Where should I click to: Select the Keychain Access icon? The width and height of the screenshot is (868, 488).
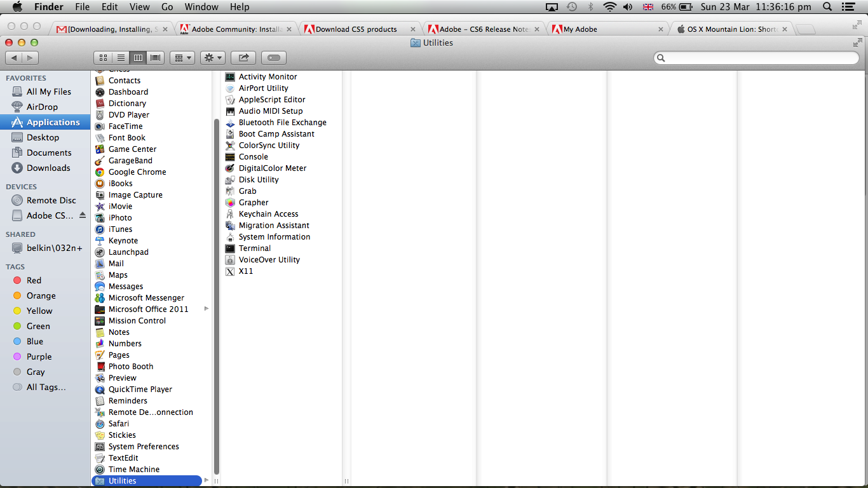coord(230,214)
